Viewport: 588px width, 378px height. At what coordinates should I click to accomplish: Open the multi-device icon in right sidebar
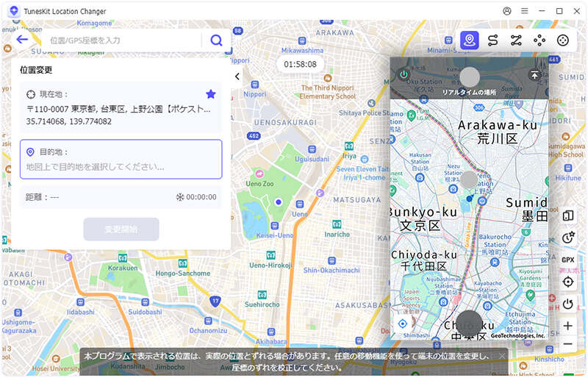(567, 215)
